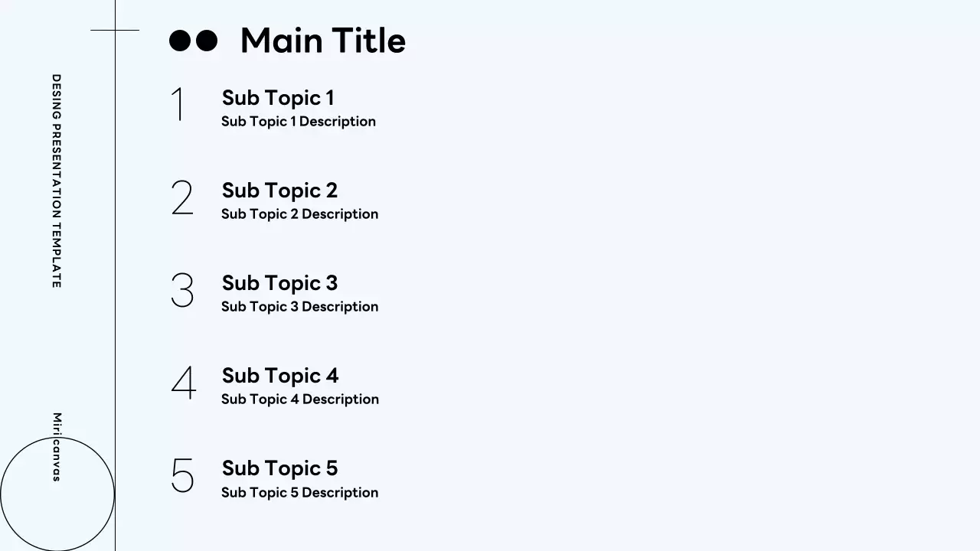Viewport: 980px width, 551px height.
Task: Select the large number 5
Action: [x=182, y=475]
